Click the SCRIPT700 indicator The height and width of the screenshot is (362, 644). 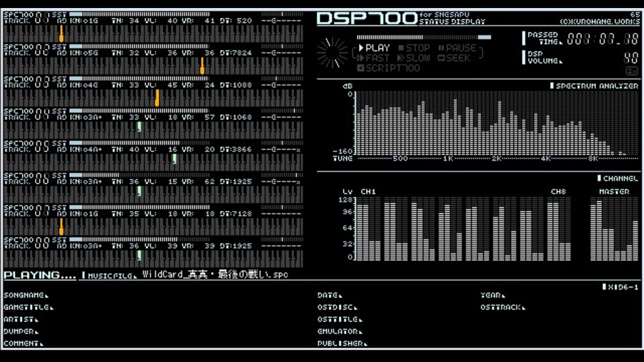(x=388, y=68)
